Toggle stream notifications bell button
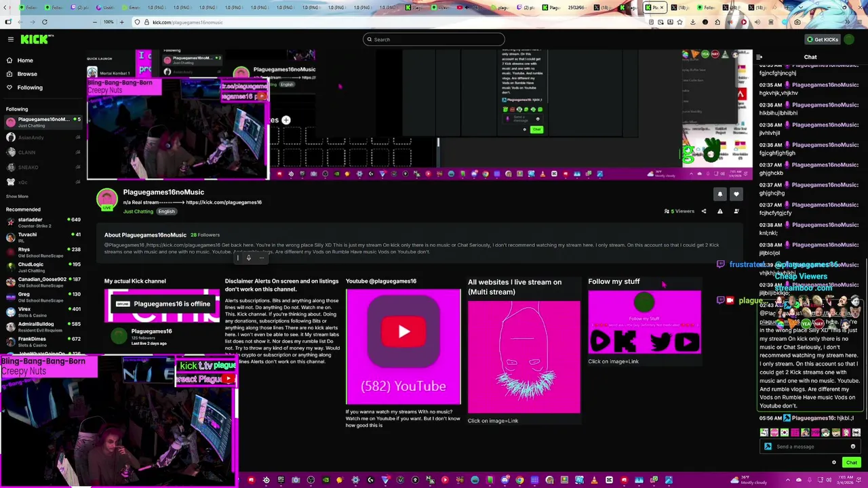Screen dimensions: 868x488 coord(720,195)
